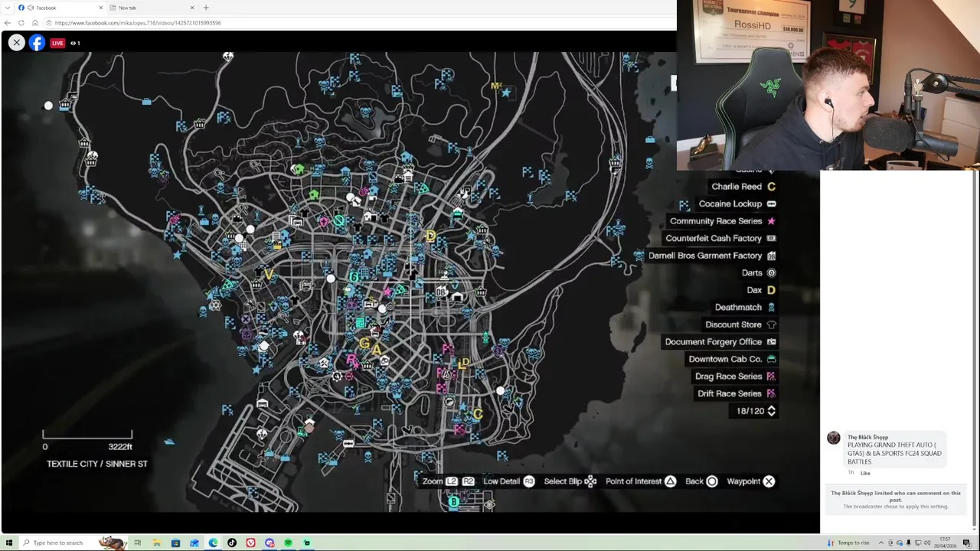980x551 pixels.
Task: Focus the facebook.com URL address bar
Action: pyautogui.click(x=360, y=23)
